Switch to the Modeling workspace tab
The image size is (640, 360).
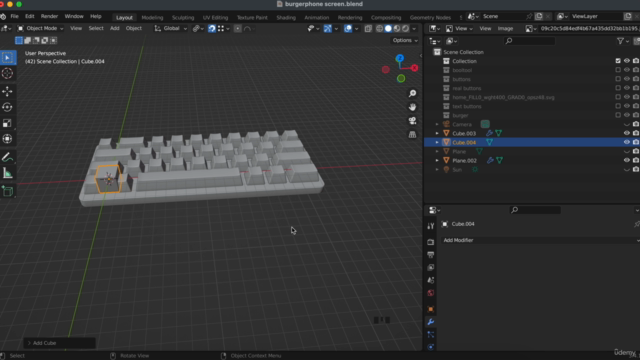[x=152, y=18]
